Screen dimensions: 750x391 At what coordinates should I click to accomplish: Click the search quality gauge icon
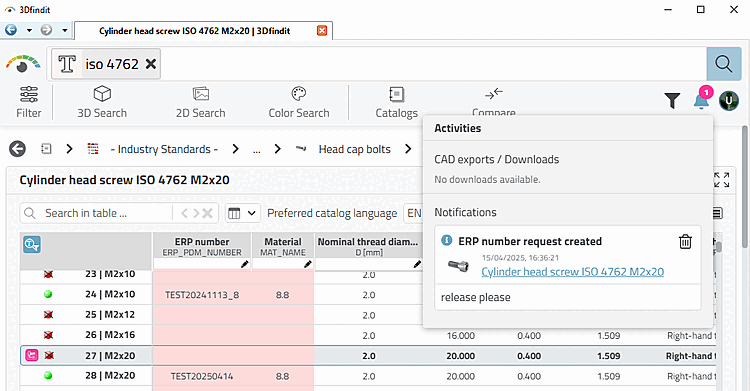pyautogui.click(x=22, y=64)
